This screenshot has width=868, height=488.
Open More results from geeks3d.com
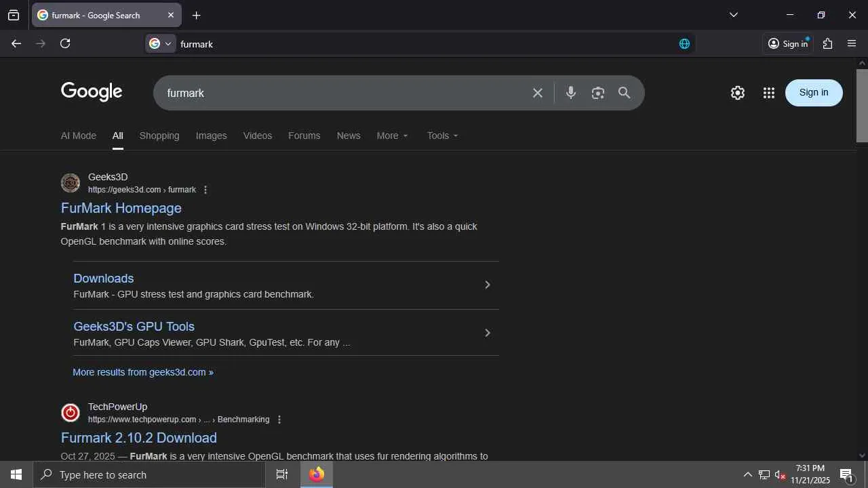[x=143, y=372]
